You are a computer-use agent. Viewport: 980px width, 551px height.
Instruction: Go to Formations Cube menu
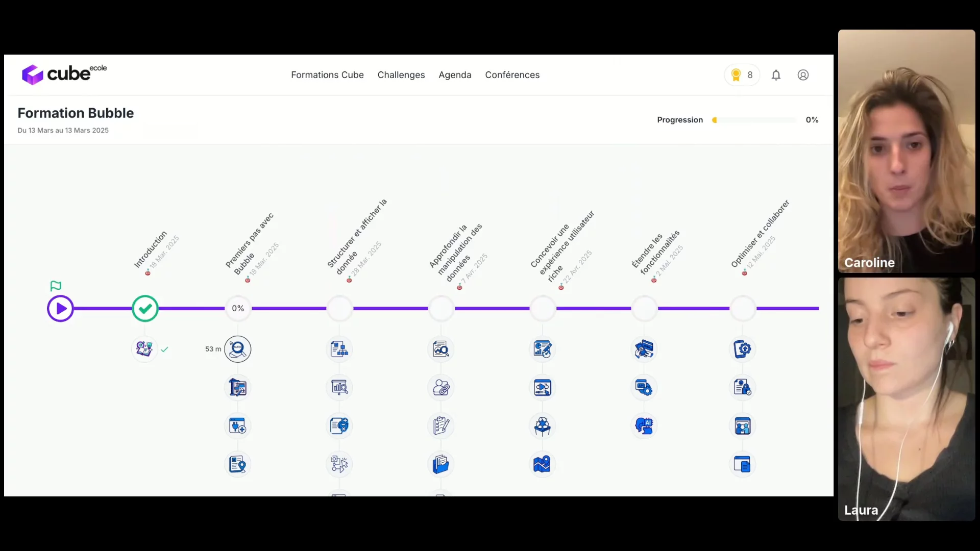pos(327,75)
